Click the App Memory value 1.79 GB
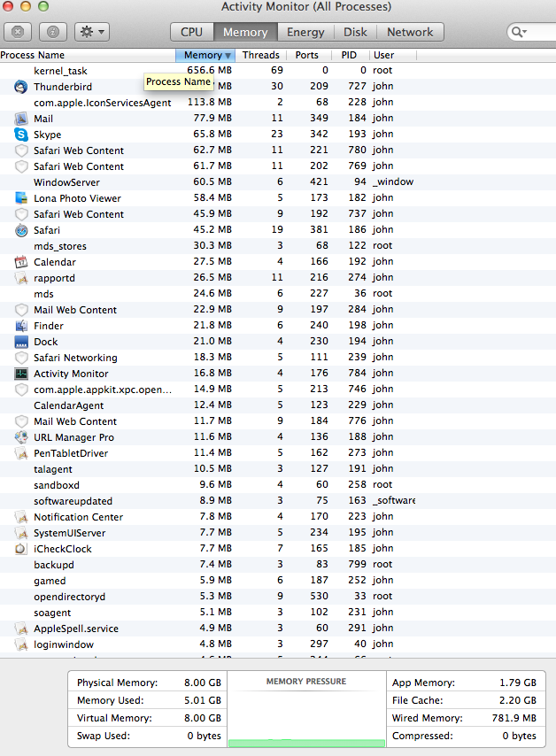 518,683
